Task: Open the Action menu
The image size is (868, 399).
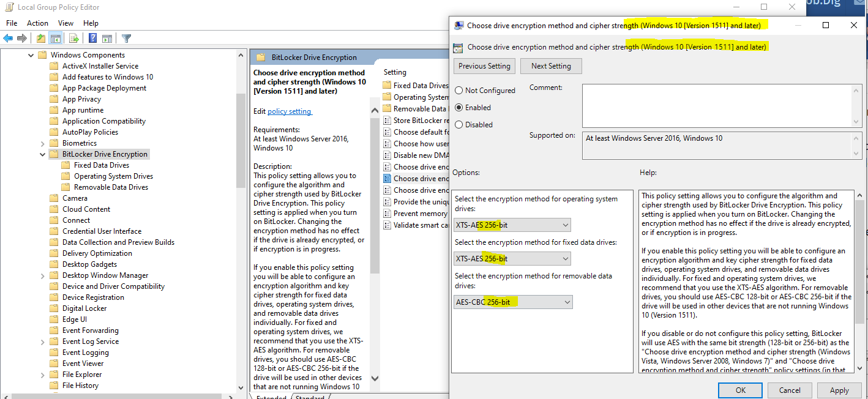Action: point(37,23)
